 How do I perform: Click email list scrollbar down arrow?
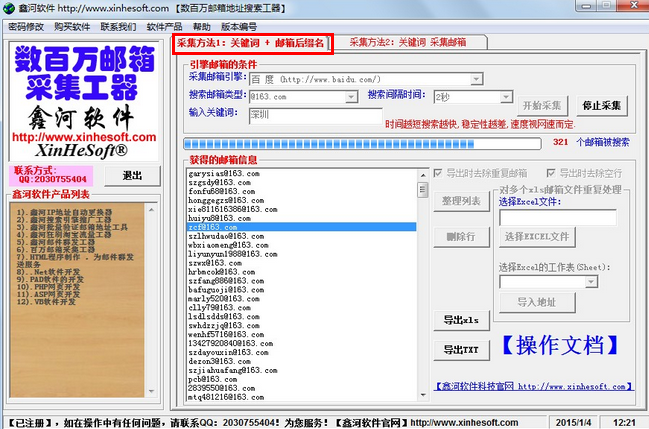click(x=423, y=395)
